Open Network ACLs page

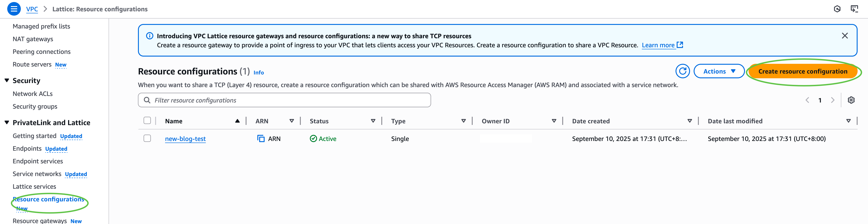33,94
